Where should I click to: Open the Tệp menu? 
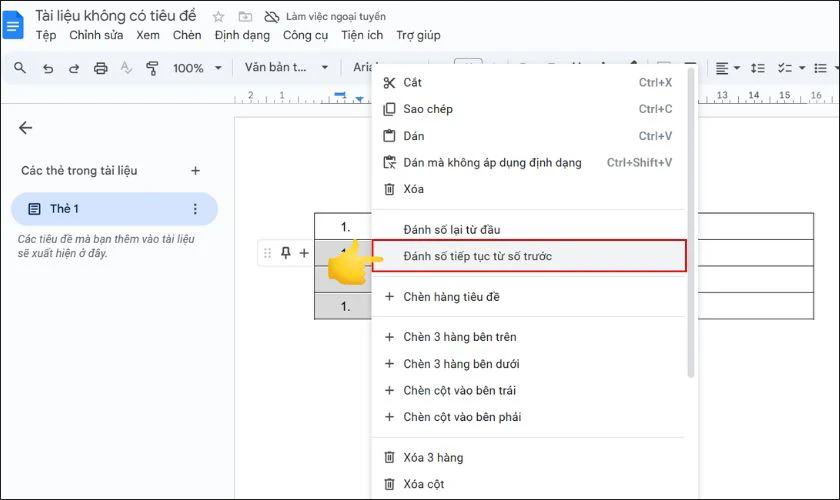46,35
